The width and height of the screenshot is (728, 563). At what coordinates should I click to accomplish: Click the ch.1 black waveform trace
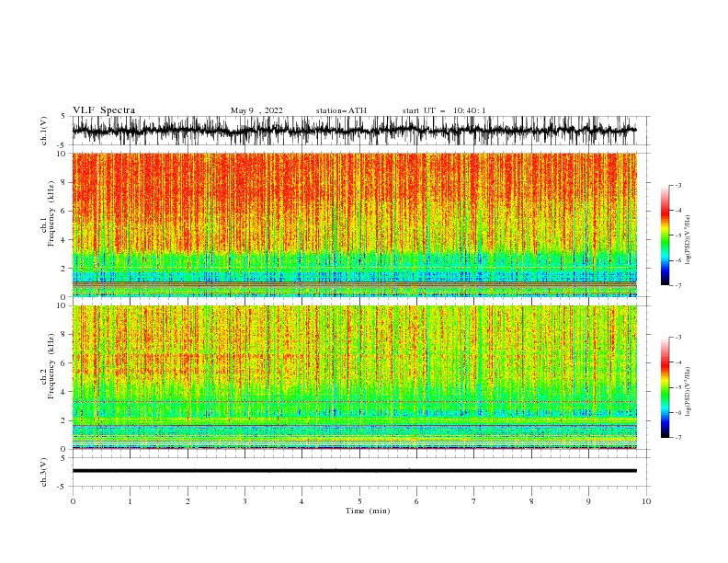click(354, 131)
